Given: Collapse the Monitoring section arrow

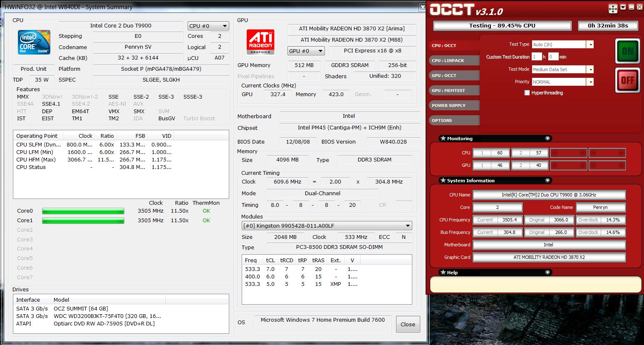Looking at the screenshot, I should click(x=547, y=138).
